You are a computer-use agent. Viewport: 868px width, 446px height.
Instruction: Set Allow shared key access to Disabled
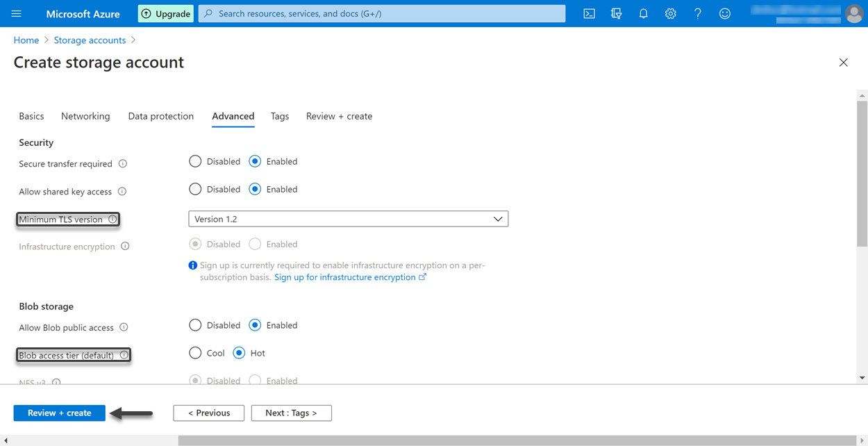coord(195,189)
